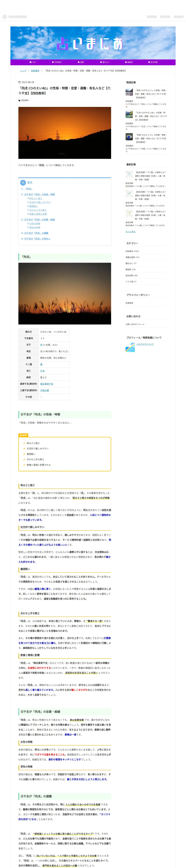Open the 不信の業 link
Screen dimensions: 186x868
(x=45, y=391)
